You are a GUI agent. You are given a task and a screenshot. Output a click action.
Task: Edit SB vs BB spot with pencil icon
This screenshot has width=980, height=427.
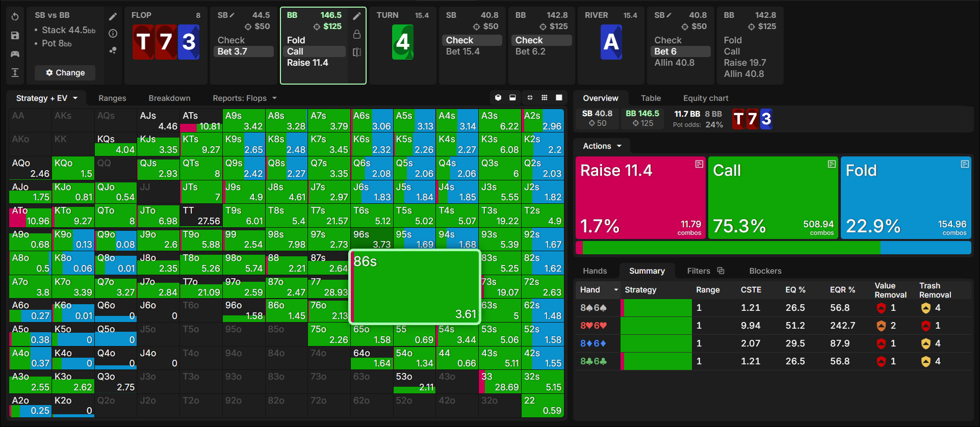(x=113, y=17)
